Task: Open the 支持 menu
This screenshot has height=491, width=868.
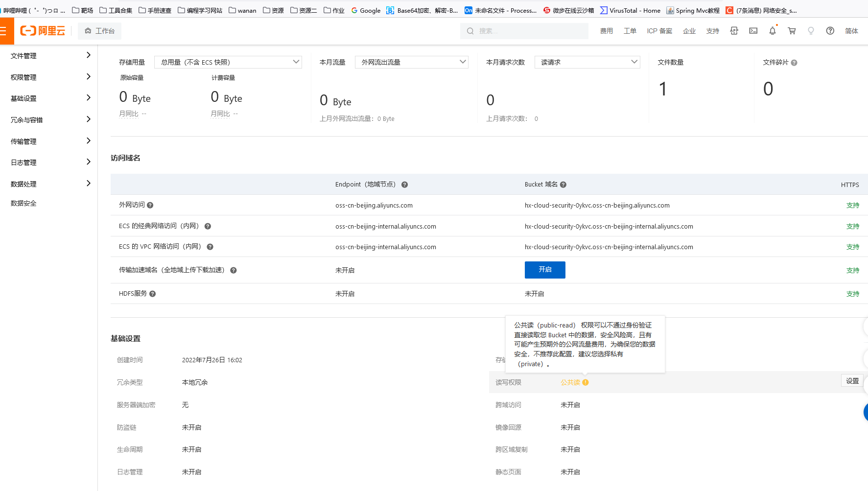Action: pos(712,31)
